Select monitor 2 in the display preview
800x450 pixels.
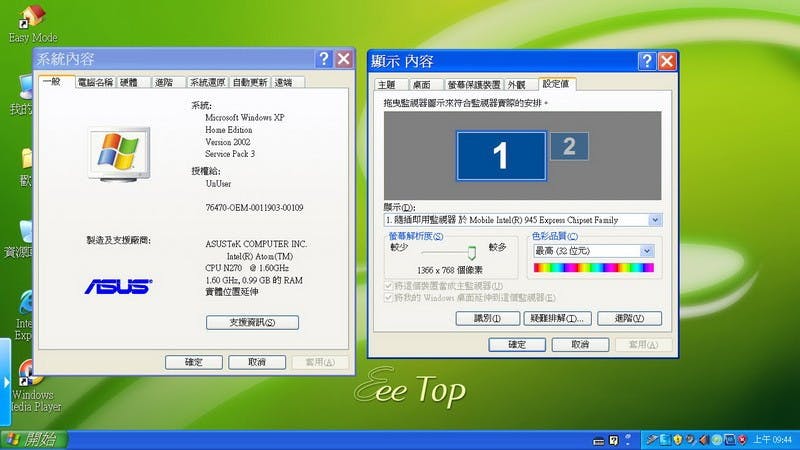[x=569, y=146]
